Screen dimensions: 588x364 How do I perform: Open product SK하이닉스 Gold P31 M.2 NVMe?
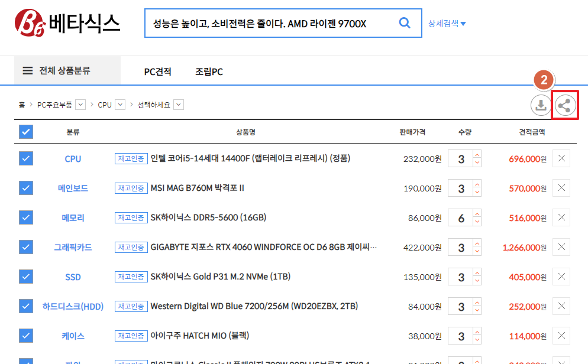coord(221,277)
